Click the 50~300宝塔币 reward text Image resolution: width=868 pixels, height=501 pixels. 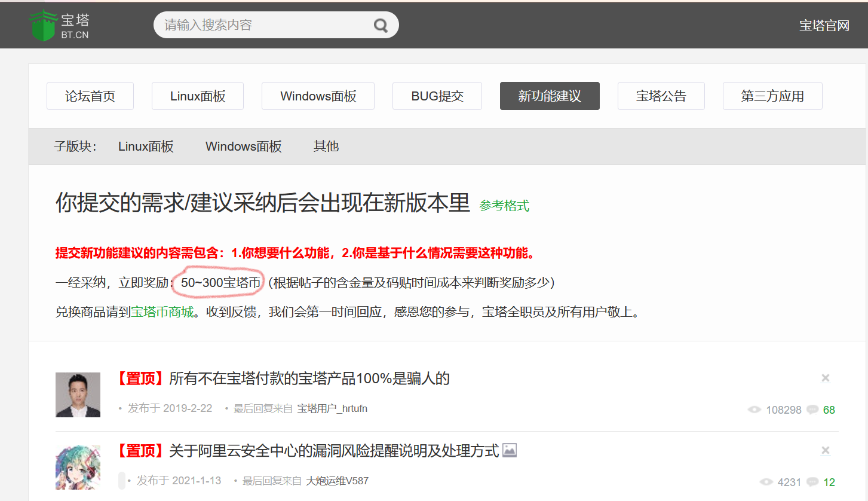tap(221, 283)
